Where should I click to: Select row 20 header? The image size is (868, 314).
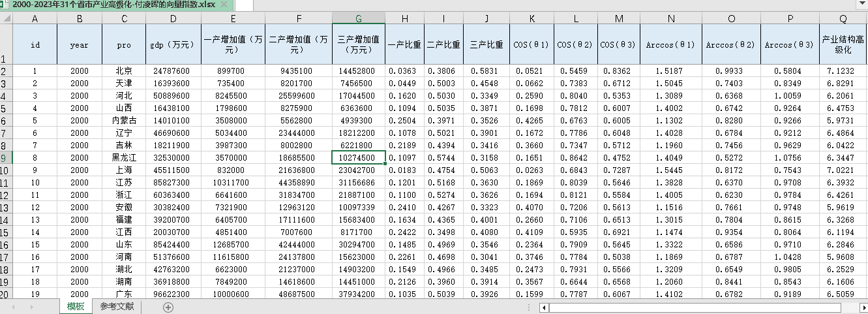coord(6,294)
